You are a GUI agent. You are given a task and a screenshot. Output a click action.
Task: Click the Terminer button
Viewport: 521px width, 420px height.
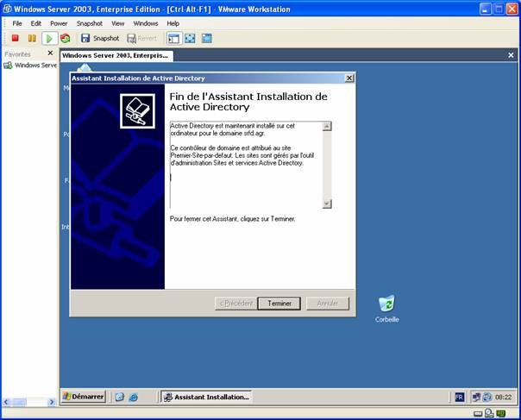279,304
